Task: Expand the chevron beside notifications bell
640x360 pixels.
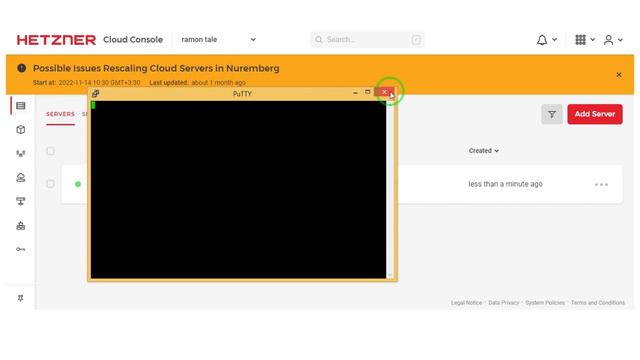Action: [x=554, y=40]
